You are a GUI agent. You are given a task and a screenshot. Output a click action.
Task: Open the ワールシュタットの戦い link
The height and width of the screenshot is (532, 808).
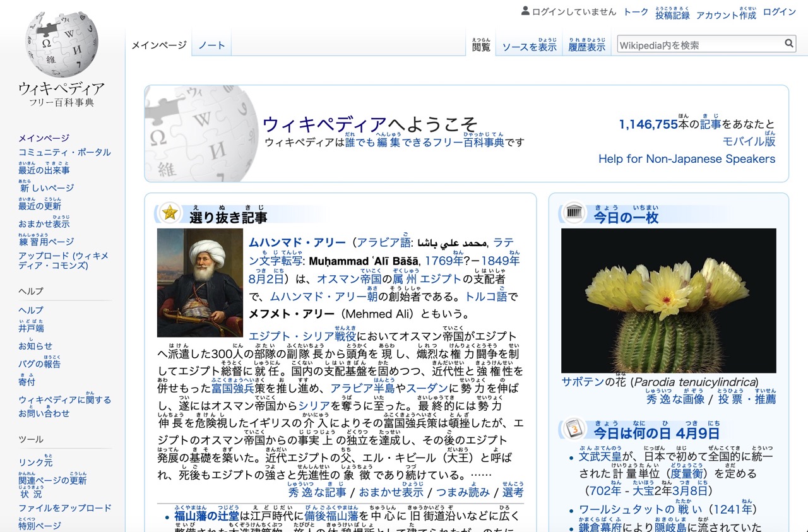(x=640, y=507)
